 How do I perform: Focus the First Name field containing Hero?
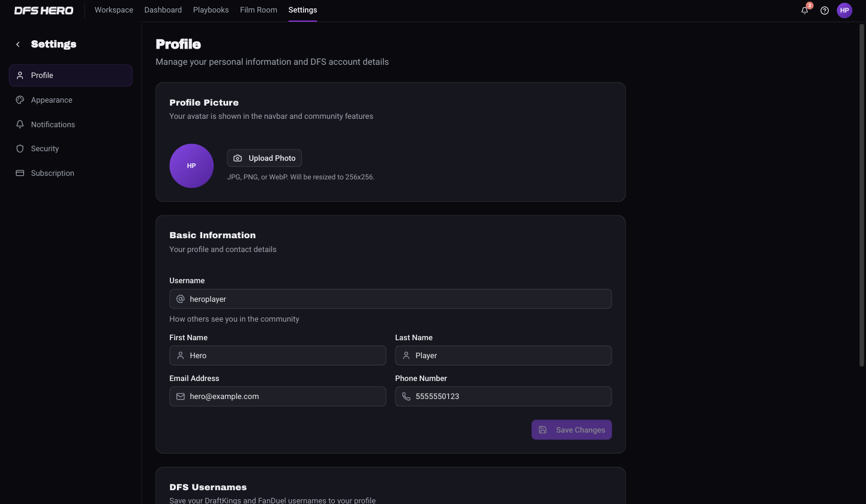278,355
